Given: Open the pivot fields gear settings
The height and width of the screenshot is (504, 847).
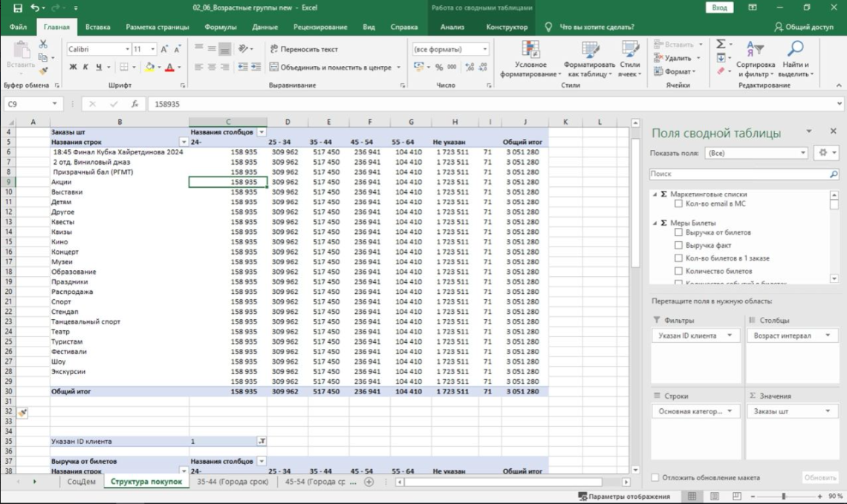Looking at the screenshot, I should [x=822, y=153].
